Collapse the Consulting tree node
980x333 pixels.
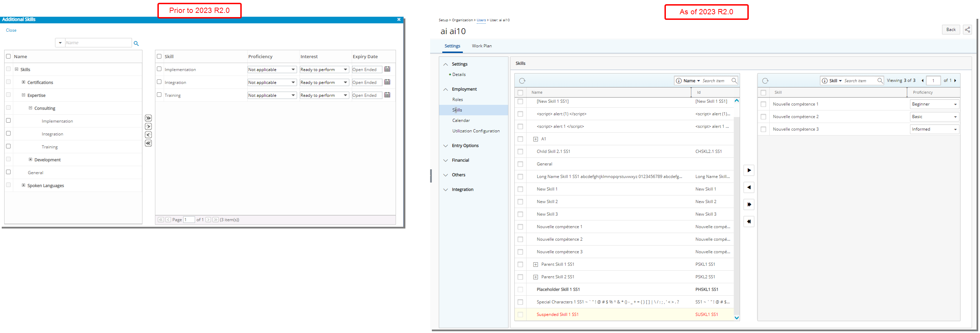[x=30, y=108]
